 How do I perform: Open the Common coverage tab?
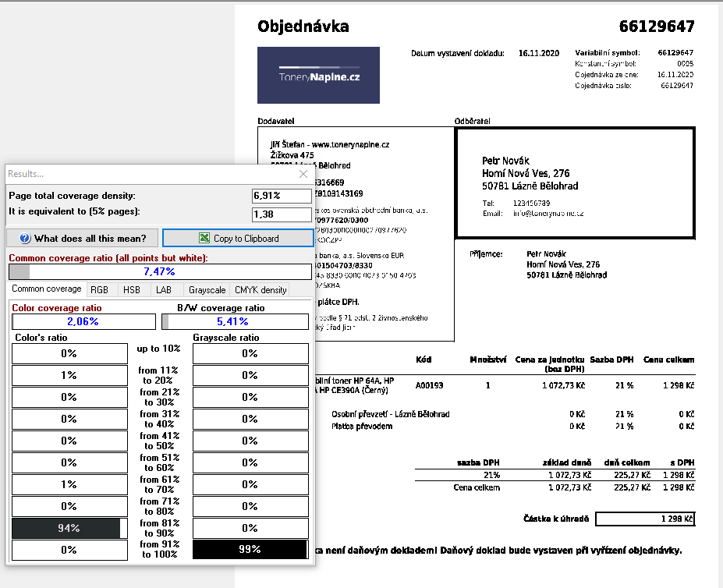pos(47,289)
